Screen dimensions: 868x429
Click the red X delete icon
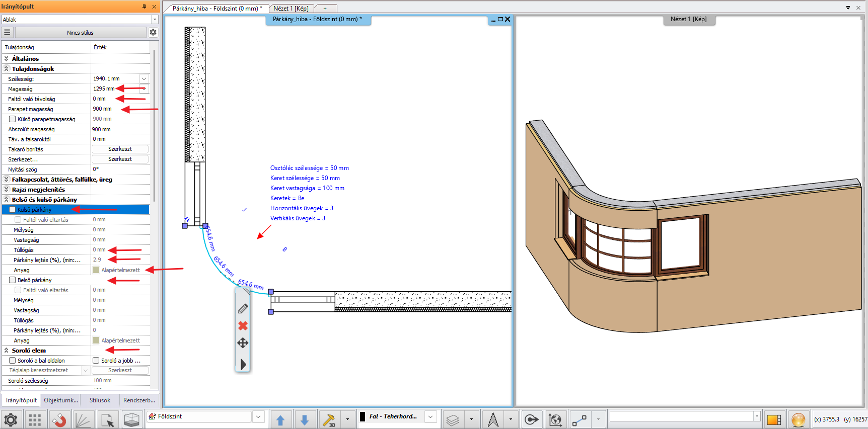point(243,326)
